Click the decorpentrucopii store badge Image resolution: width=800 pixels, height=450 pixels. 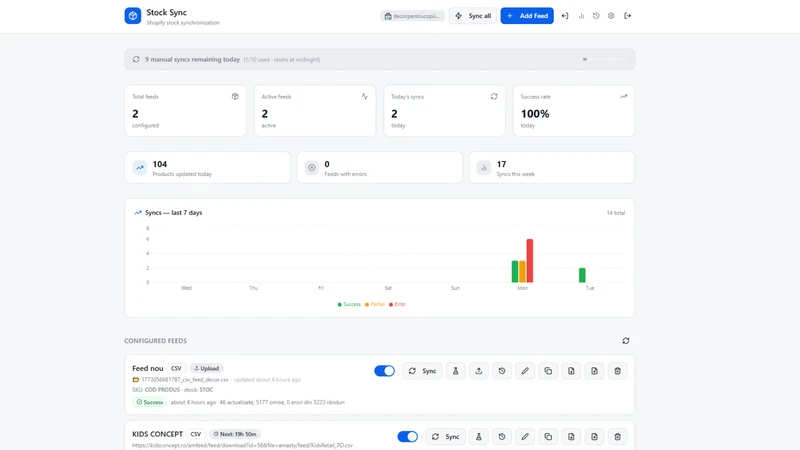[x=412, y=16]
